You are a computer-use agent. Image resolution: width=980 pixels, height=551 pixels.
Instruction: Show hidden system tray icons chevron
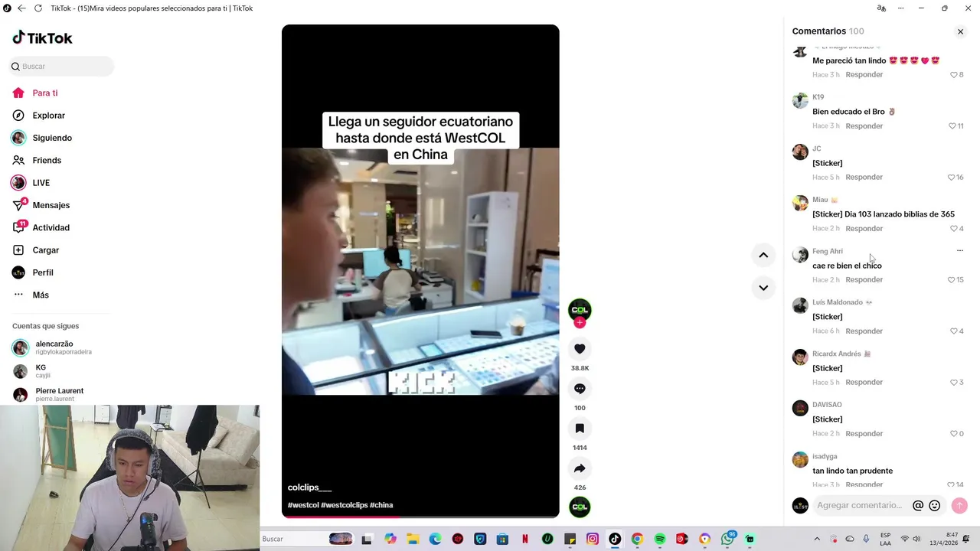817,540
